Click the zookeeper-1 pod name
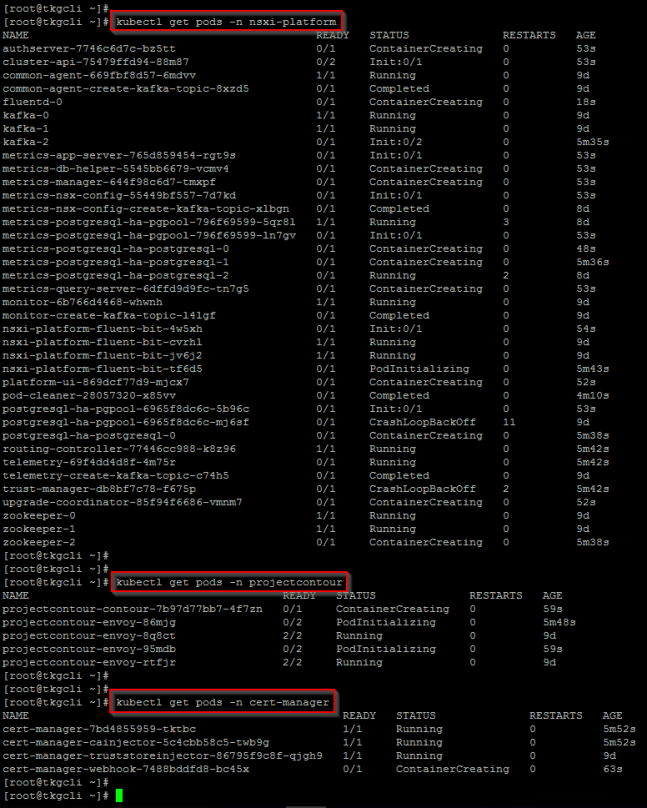 (39, 529)
